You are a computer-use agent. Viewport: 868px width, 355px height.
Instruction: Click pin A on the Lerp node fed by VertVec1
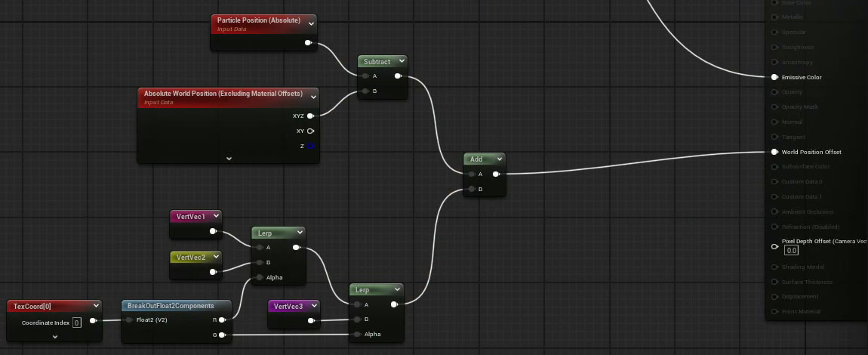click(259, 248)
